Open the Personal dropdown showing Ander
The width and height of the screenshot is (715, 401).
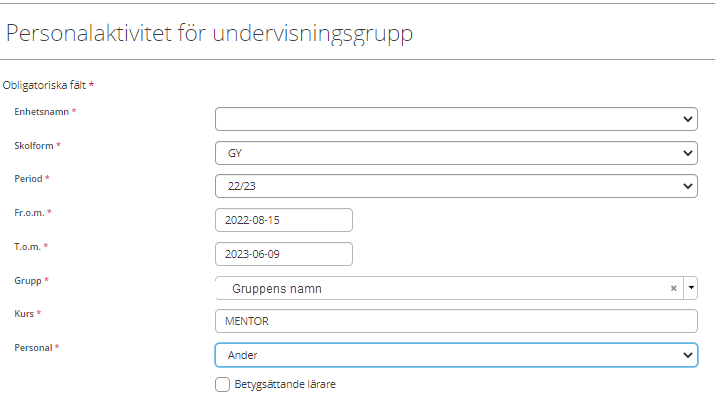click(456, 355)
